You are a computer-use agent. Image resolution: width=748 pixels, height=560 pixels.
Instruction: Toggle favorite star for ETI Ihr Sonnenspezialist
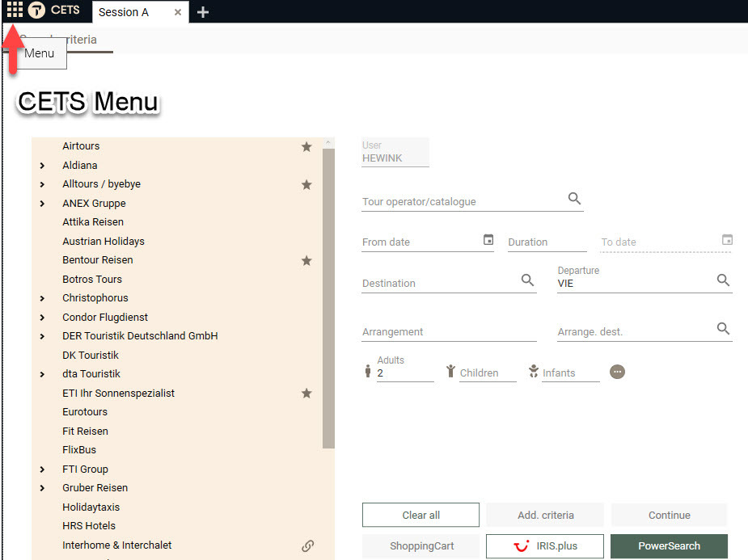pyautogui.click(x=306, y=394)
